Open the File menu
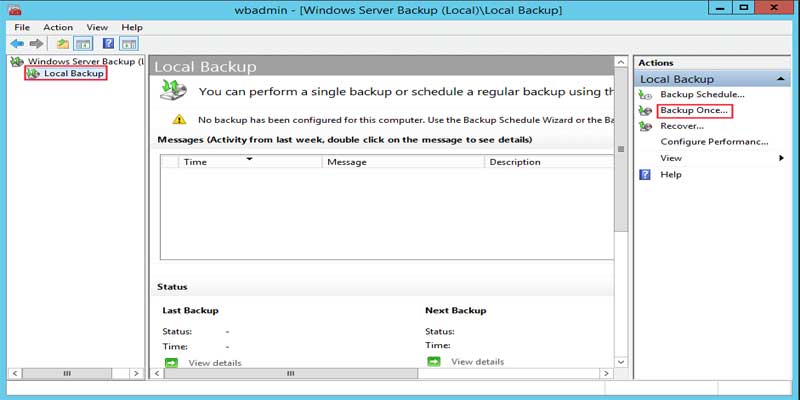Image resolution: width=800 pixels, height=400 pixels. click(x=22, y=27)
